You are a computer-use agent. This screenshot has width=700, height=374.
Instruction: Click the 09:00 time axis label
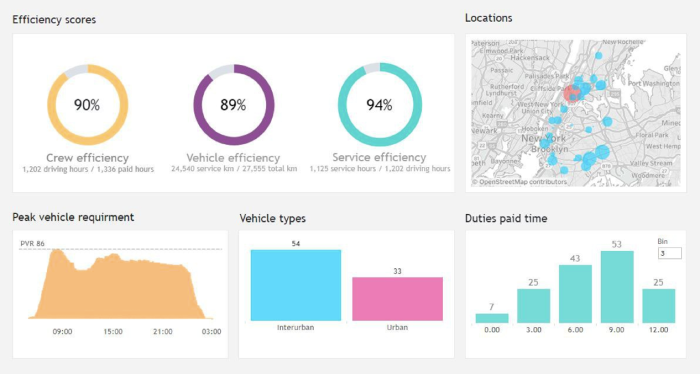pos(62,332)
